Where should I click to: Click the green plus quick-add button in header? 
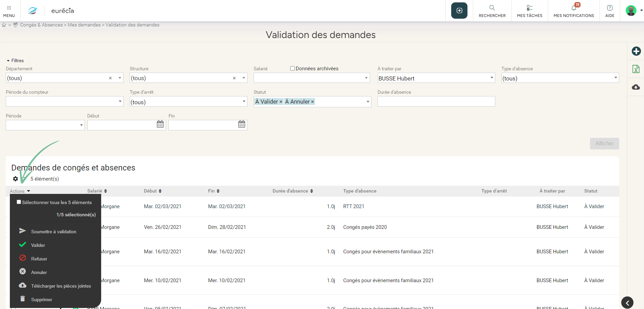click(459, 11)
